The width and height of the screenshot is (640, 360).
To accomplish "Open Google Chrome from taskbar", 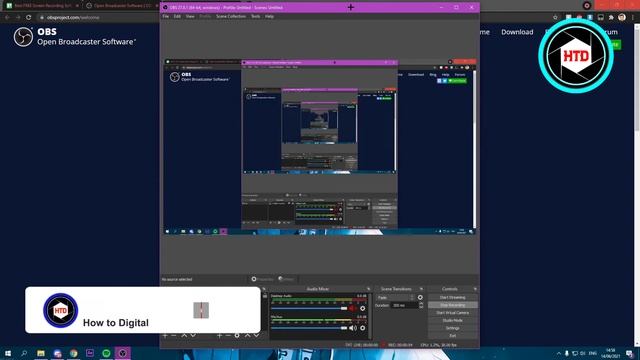I will (x=73, y=353).
